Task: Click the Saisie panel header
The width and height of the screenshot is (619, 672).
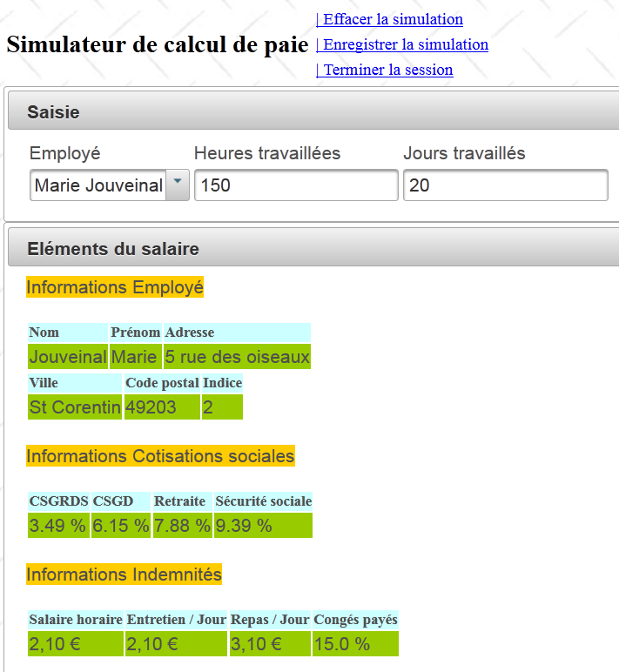Action: click(313, 112)
